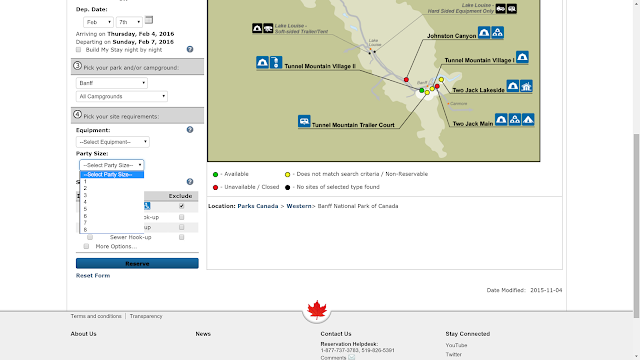Open the All Campgrounds dropdown

122,96
